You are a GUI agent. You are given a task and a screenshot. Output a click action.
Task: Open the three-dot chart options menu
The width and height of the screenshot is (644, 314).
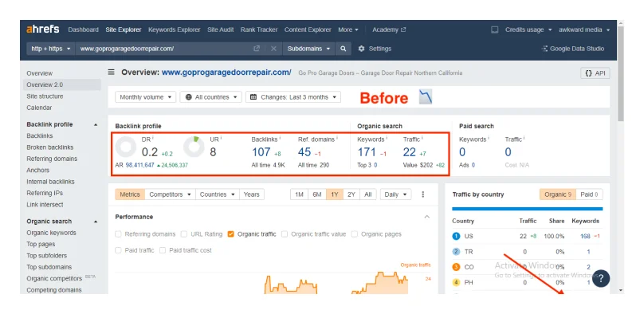point(423,194)
